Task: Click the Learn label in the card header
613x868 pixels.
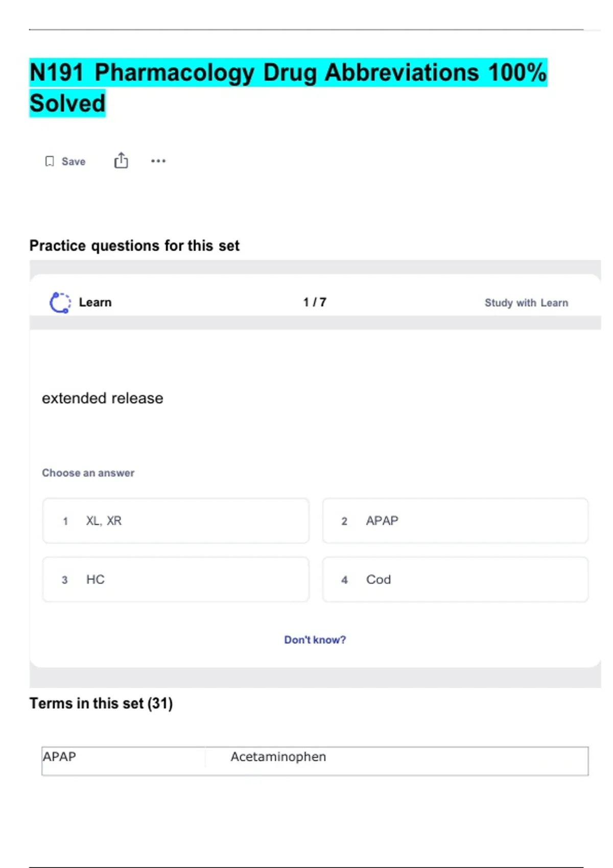Action: [x=95, y=302]
